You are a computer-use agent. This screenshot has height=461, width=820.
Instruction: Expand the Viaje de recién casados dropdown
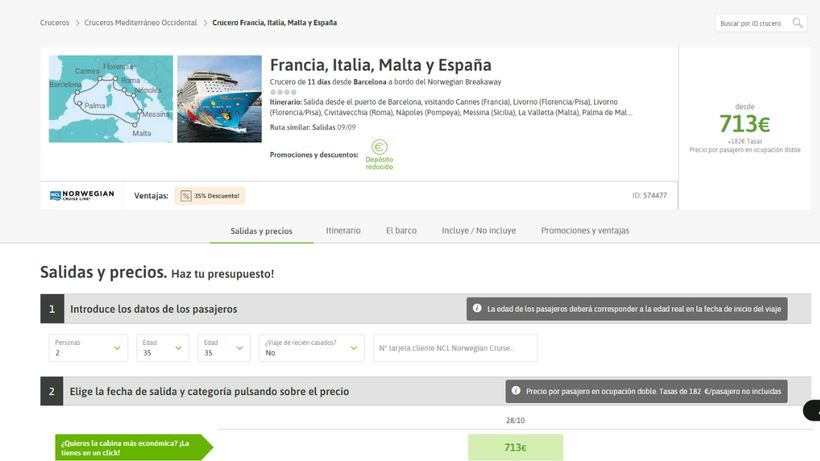click(x=312, y=348)
